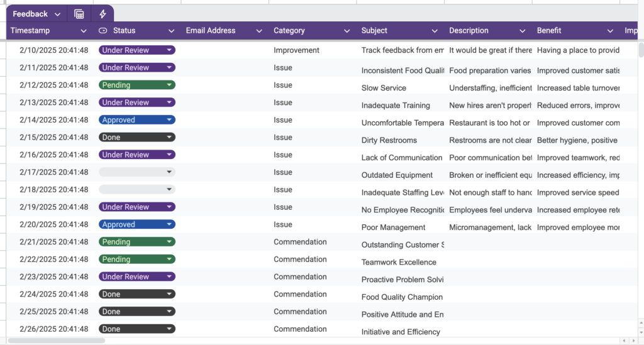Viewport: 644px width, 345px height.
Task: Expand the Benefit column header arrow
Action: [x=609, y=31]
